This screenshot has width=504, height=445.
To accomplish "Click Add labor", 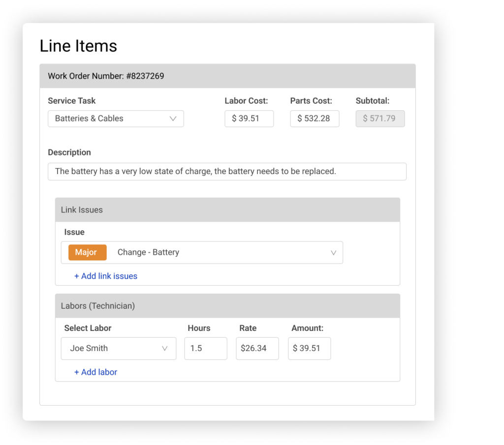I will (95, 372).
